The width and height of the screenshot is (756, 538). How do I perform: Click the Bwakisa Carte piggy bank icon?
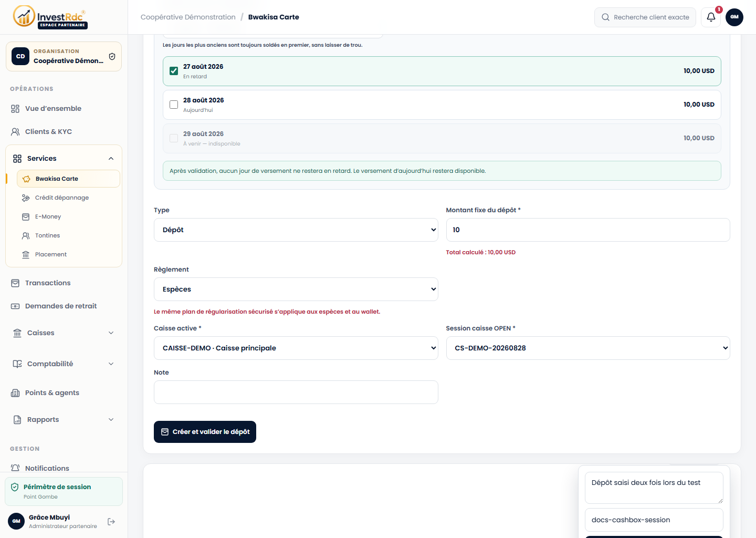pos(26,179)
